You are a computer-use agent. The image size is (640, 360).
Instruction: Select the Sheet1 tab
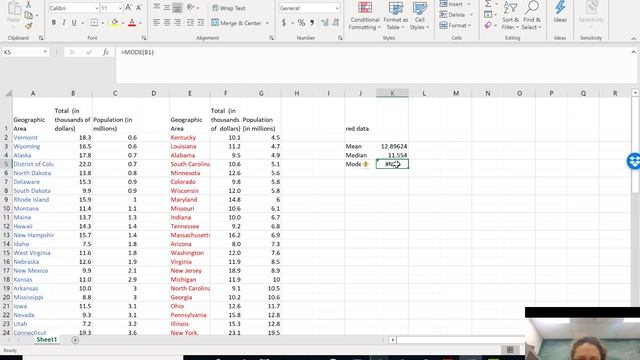(x=47, y=340)
